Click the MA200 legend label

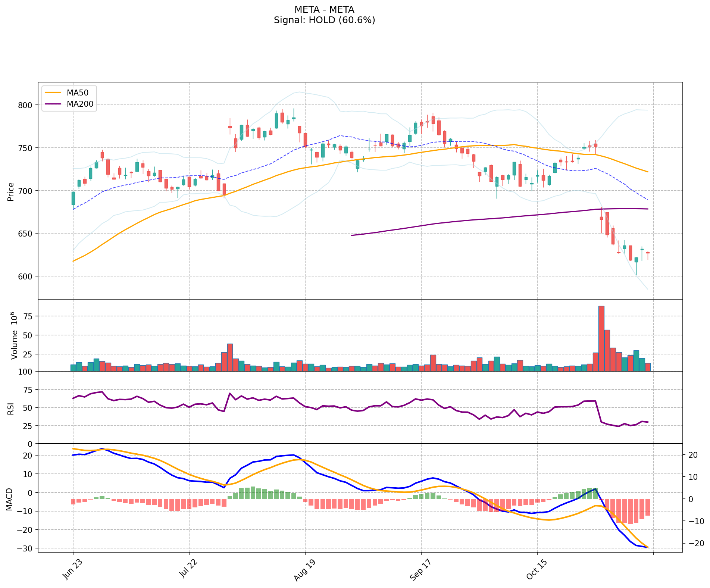point(80,104)
